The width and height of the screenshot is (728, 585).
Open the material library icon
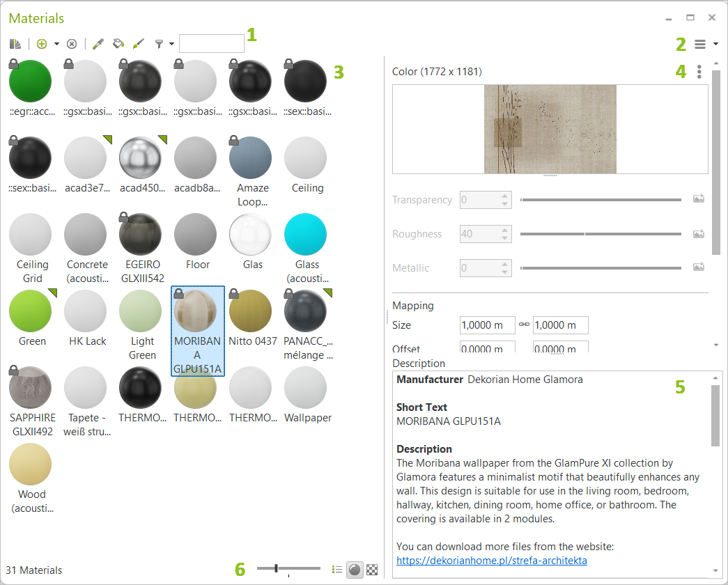click(15, 44)
